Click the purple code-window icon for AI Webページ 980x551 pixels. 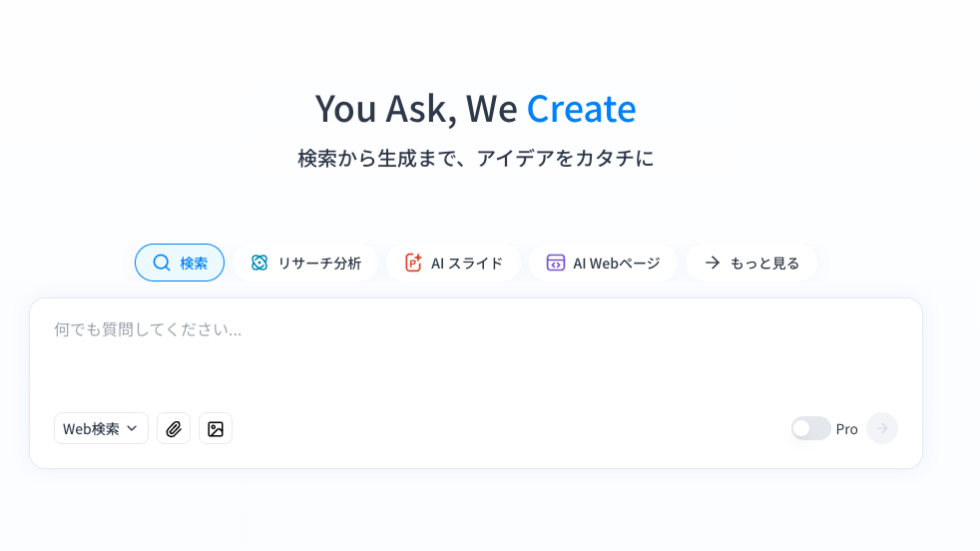pos(555,263)
